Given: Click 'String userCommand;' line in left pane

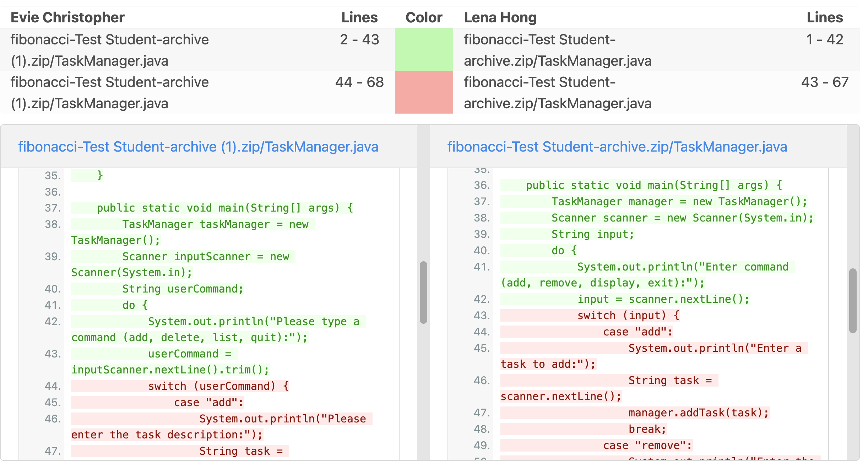Looking at the screenshot, I should coord(158,289).
